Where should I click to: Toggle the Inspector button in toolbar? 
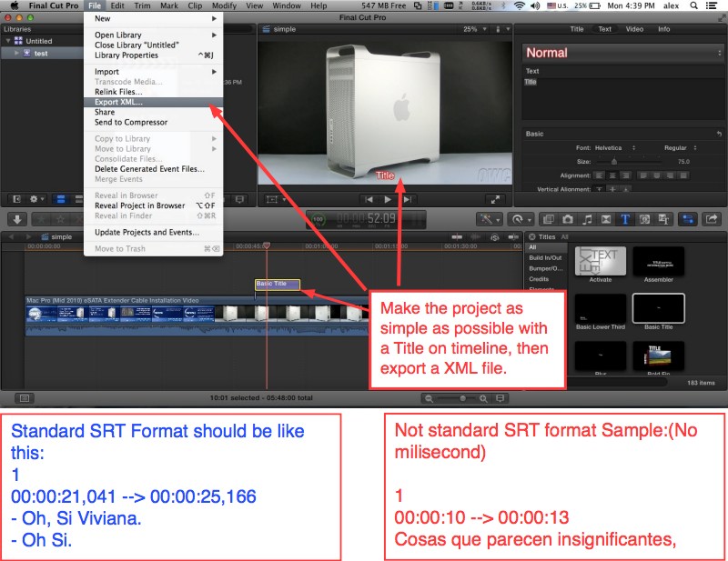click(688, 219)
